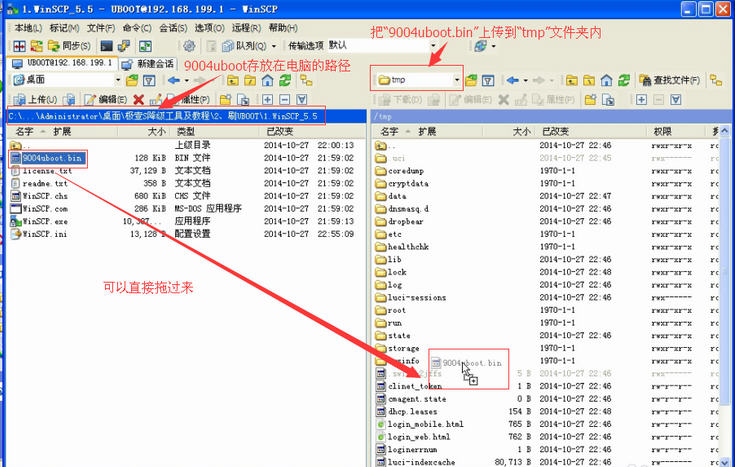This screenshot has width=735, height=467.
Task: Click the remote panel filter icon
Action: [488, 81]
